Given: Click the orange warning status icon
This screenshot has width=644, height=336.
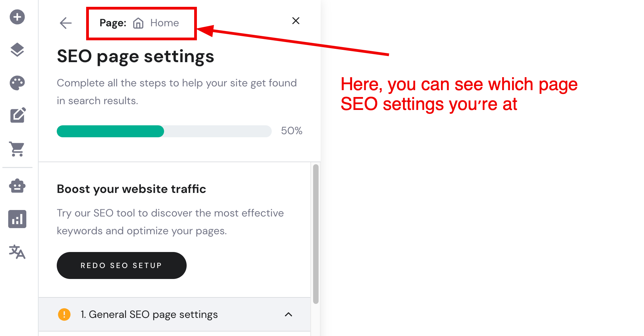Looking at the screenshot, I should click(x=64, y=314).
